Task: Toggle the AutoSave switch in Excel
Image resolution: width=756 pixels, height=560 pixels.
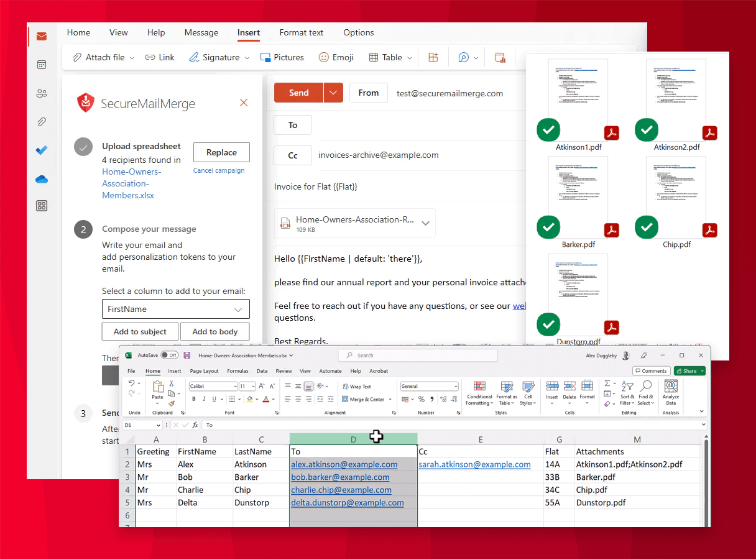Action: 169,356
